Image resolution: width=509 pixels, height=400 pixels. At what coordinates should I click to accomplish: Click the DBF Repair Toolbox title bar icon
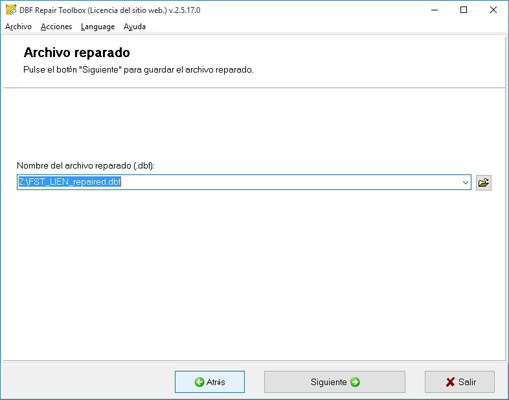(x=11, y=10)
